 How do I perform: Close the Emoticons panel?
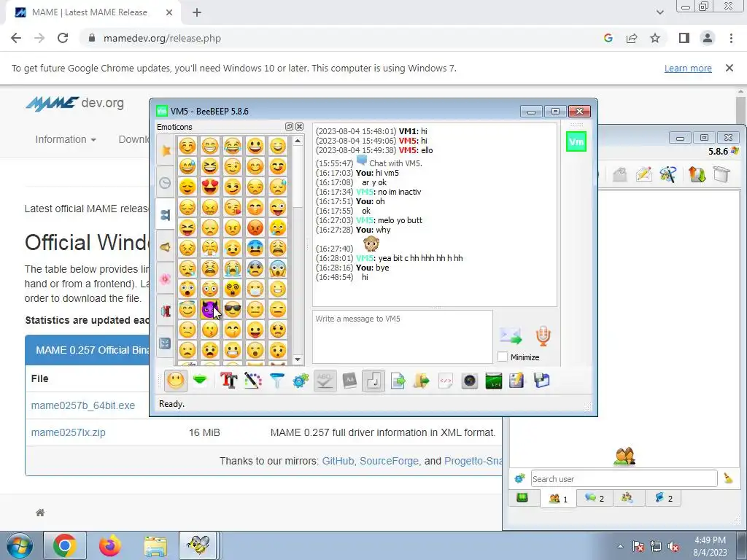pyautogui.click(x=299, y=127)
